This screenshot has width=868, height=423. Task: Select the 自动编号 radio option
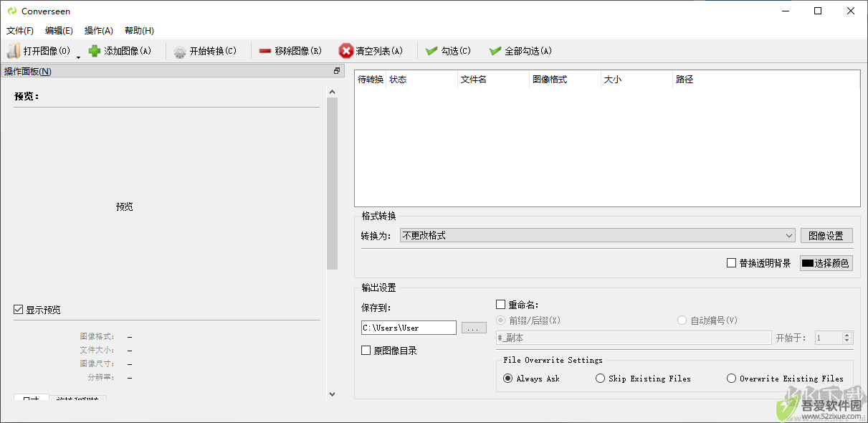click(x=682, y=320)
